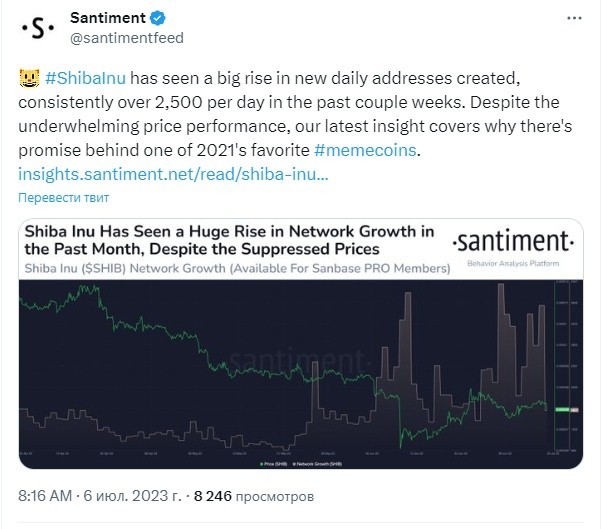Click the Price (SHIB) legend item
Screen dimensions: 602x529
(x=273, y=464)
